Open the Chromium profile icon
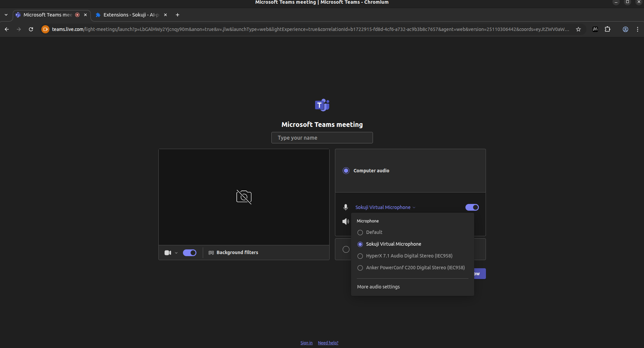Screen dimensions: 644x348 tap(626, 29)
